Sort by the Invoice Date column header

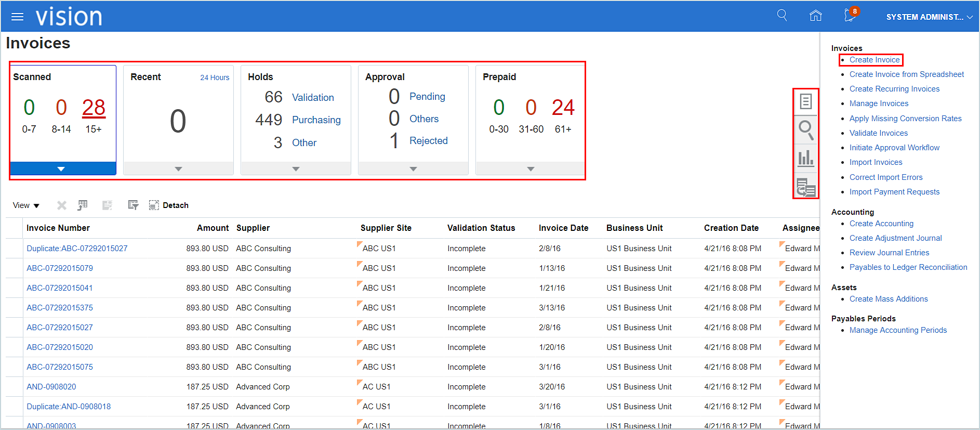(563, 228)
